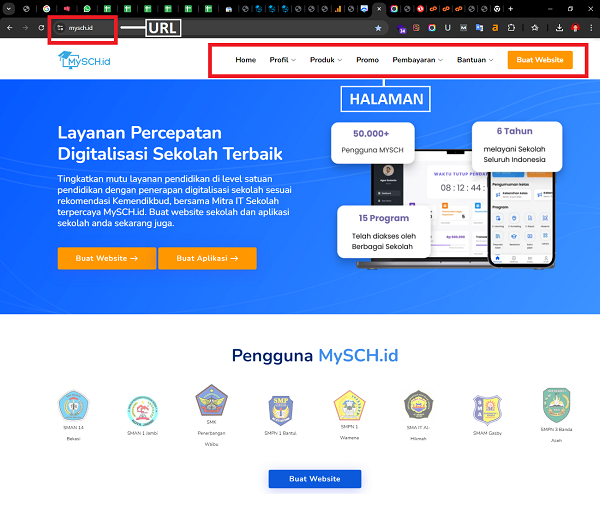Viewport: 600px width, 515px height.
Task: Click the '50.000+ Pengguna MYSCH' card
Action: 373,143
